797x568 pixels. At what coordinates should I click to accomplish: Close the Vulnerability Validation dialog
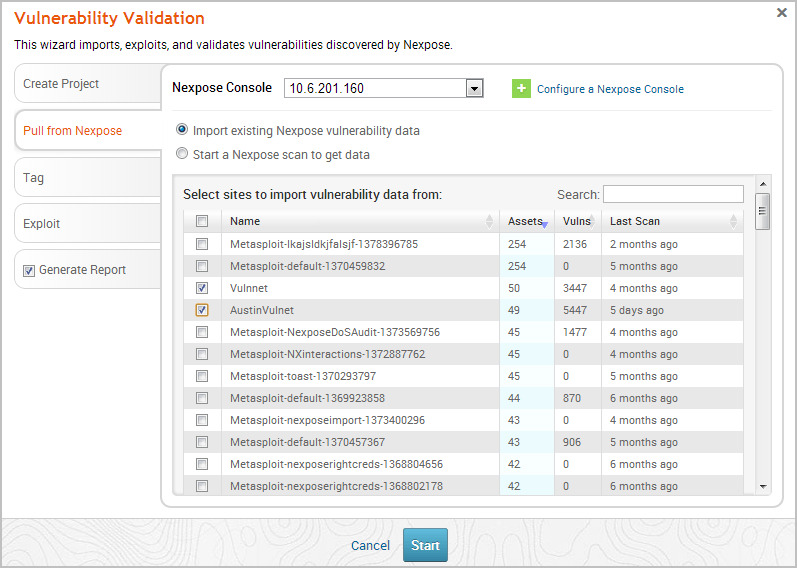pos(781,13)
